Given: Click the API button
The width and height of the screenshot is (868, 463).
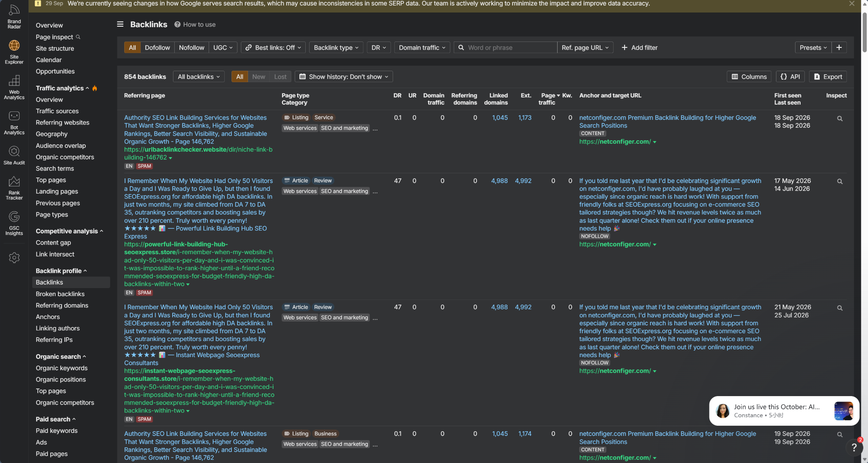Looking at the screenshot, I should click(790, 77).
